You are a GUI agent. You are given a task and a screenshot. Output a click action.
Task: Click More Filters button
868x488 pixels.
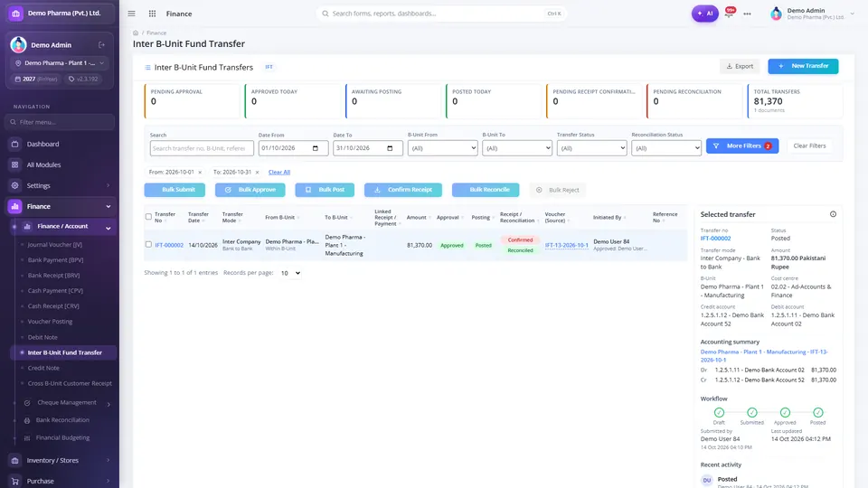[x=742, y=146]
